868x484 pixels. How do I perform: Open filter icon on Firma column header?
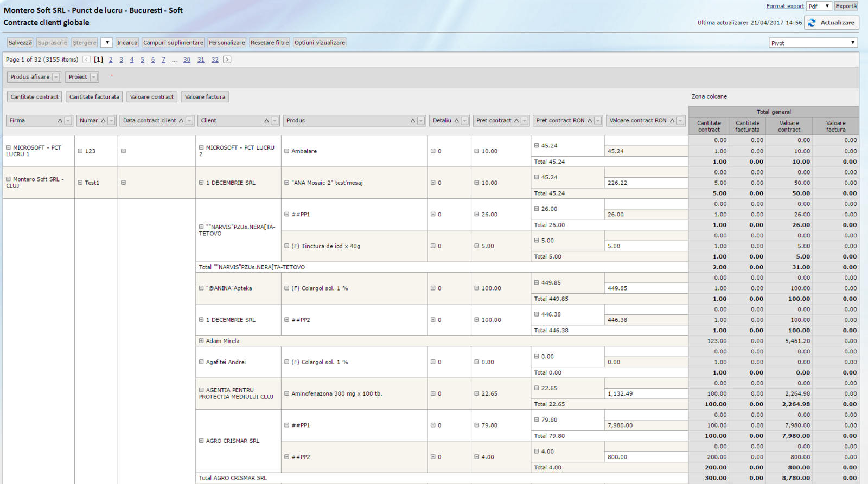[68, 121]
